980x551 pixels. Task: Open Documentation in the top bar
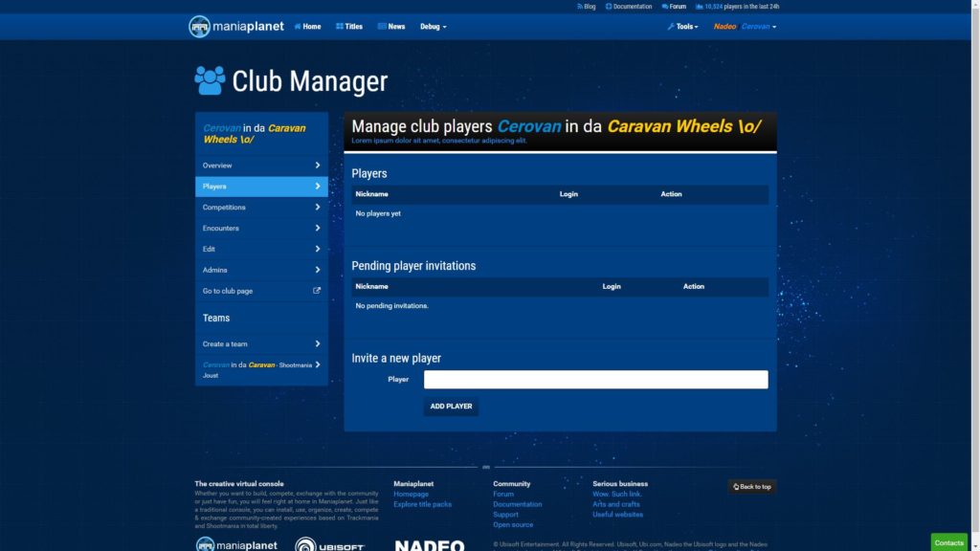[x=629, y=7]
